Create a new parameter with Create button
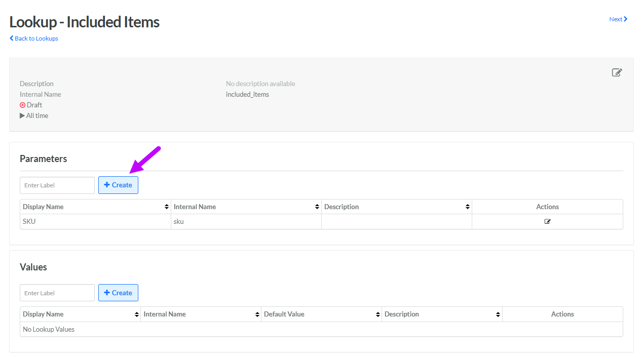The image size is (644, 357). [x=118, y=185]
